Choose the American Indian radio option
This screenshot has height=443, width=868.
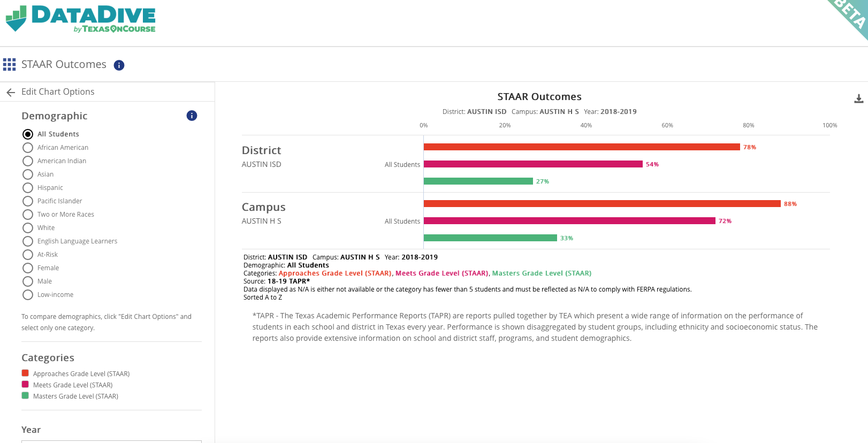click(28, 161)
